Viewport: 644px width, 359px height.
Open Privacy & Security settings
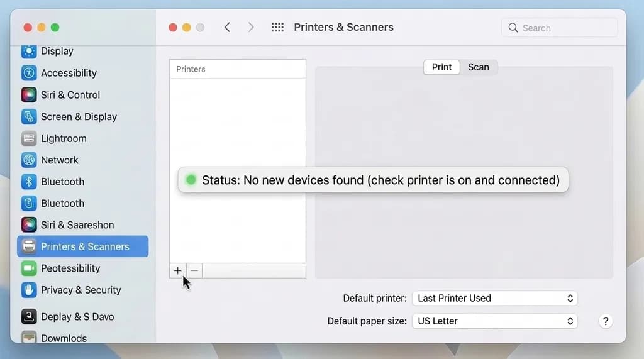pos(82,290)
